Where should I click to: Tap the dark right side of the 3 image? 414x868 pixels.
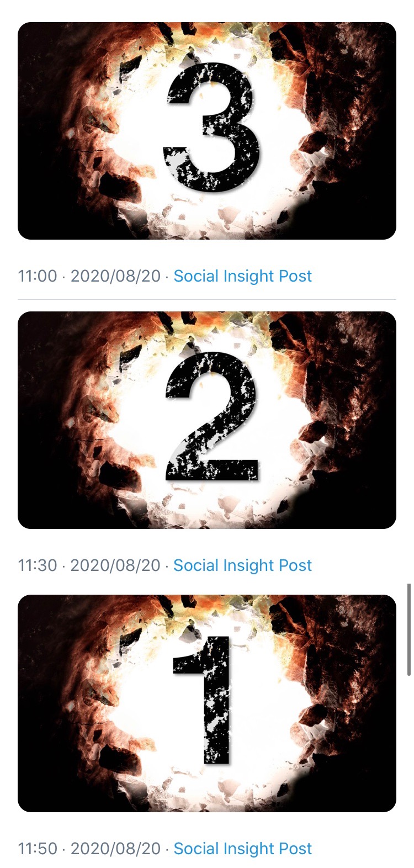[370, 131]
